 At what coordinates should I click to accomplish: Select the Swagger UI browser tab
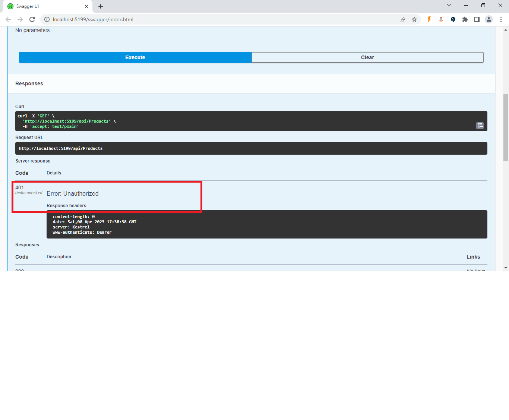(x=45, y=6)
